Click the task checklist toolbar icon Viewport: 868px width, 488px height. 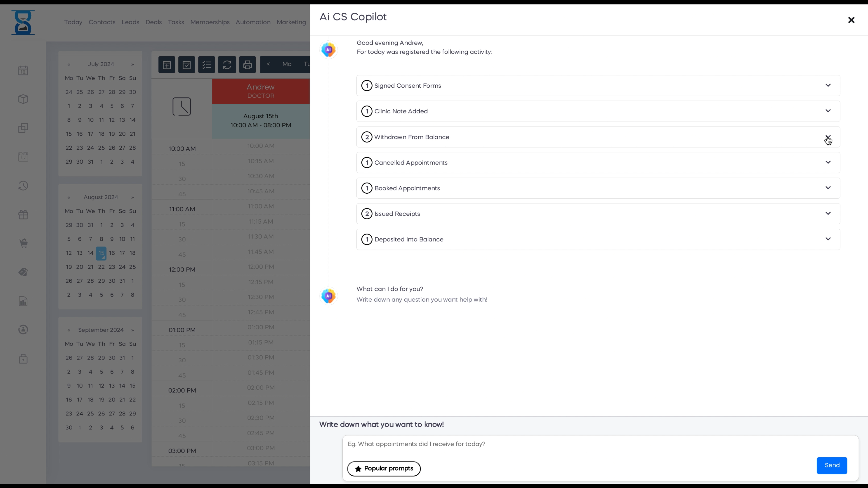(x=207, y=65)
